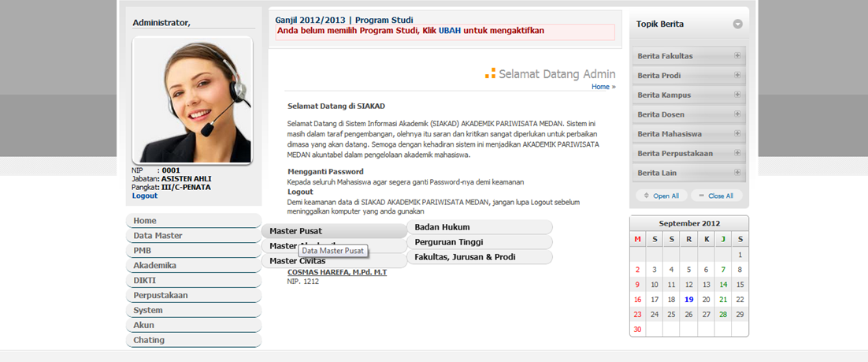Click the Logout link under profile
The width and height of the screenshot is (868, 362).
144,196
